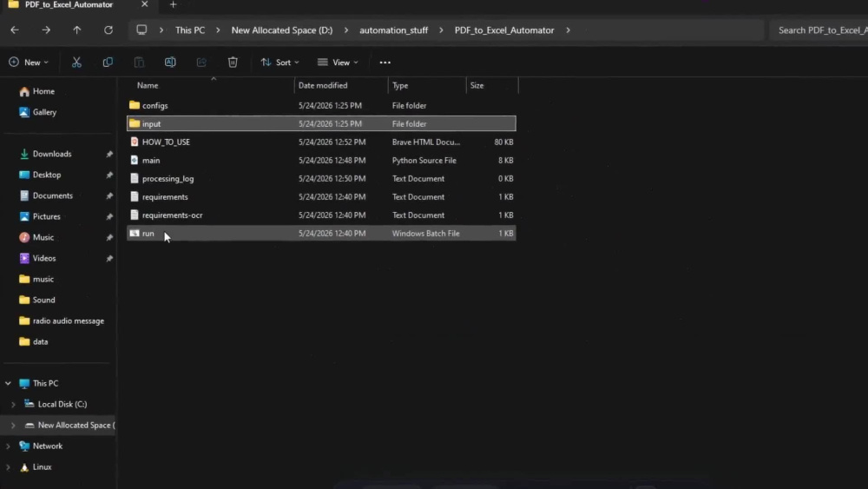Navigate up one folder level
868x489 pixels.
pos(77,30)
